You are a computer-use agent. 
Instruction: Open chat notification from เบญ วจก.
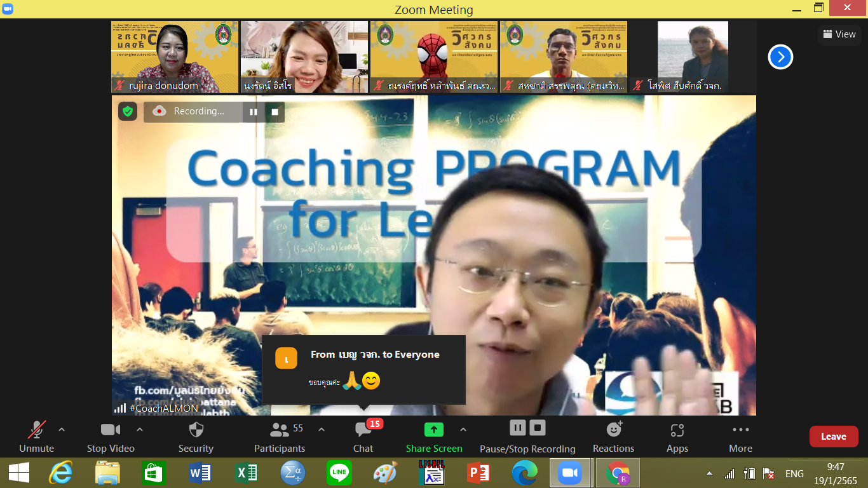click(363, 370)
